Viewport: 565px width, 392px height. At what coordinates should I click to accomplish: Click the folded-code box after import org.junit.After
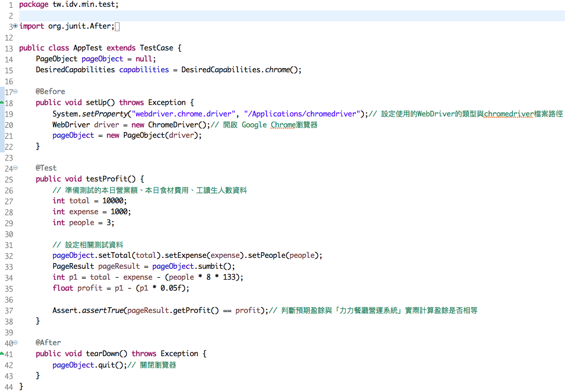pyautogui.click(x=117, y=27)
